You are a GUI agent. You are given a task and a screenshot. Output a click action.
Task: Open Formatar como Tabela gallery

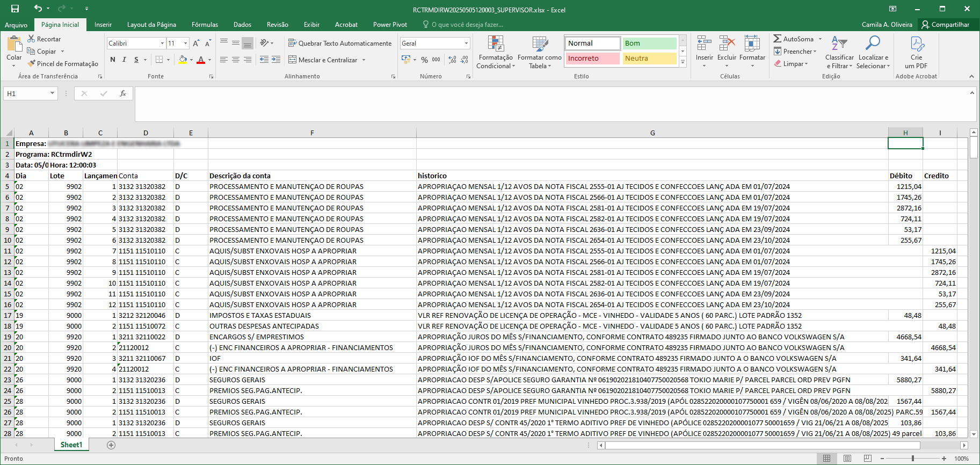540,52
